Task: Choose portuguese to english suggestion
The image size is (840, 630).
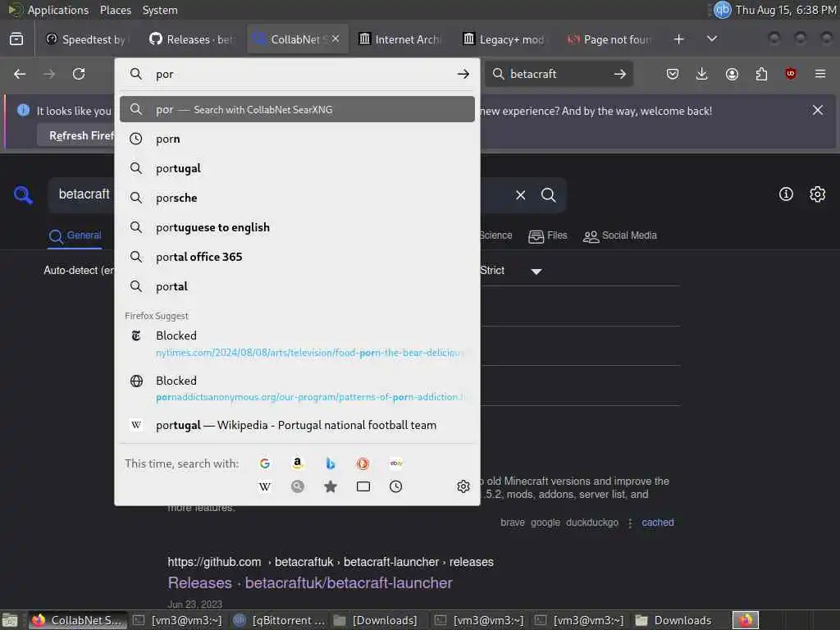Action: point(297,227)
